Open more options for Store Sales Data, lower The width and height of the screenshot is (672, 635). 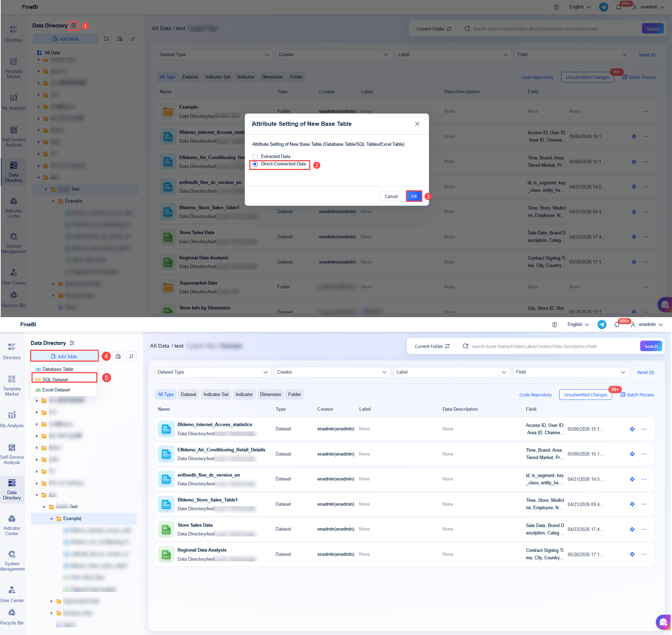(644, 530)
